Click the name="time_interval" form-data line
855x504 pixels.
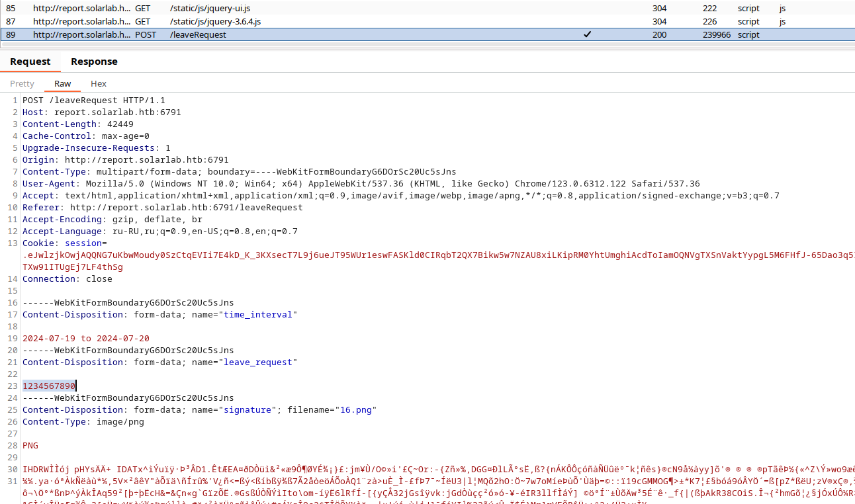tap(160, 315)
